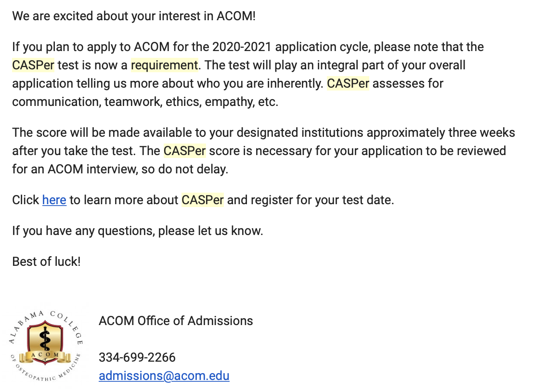This screenshot has height=392, width=544.
Task: Click the "ACOM Office of Admissions" signature text
Action: (x=176, y=321)
